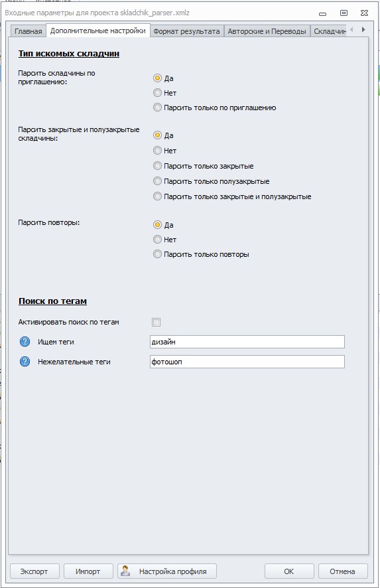
Task: Select Да for closed складчины
Action: (157, 135)
